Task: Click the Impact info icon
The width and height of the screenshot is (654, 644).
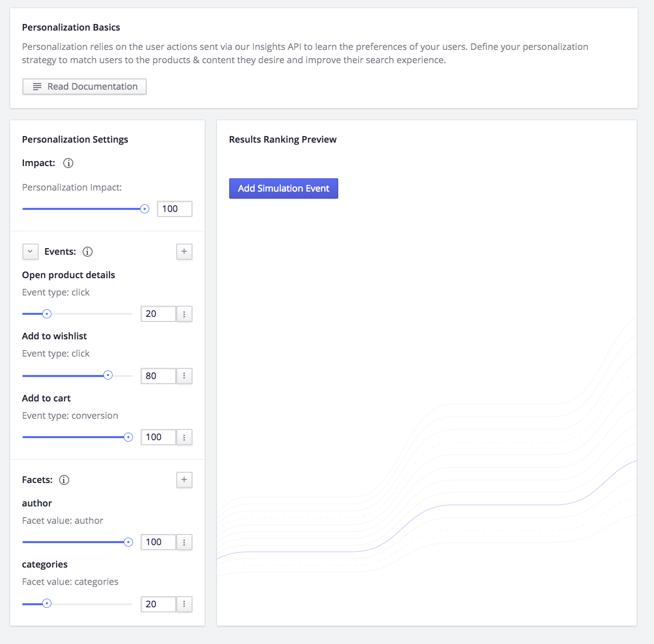Action: 68,163
